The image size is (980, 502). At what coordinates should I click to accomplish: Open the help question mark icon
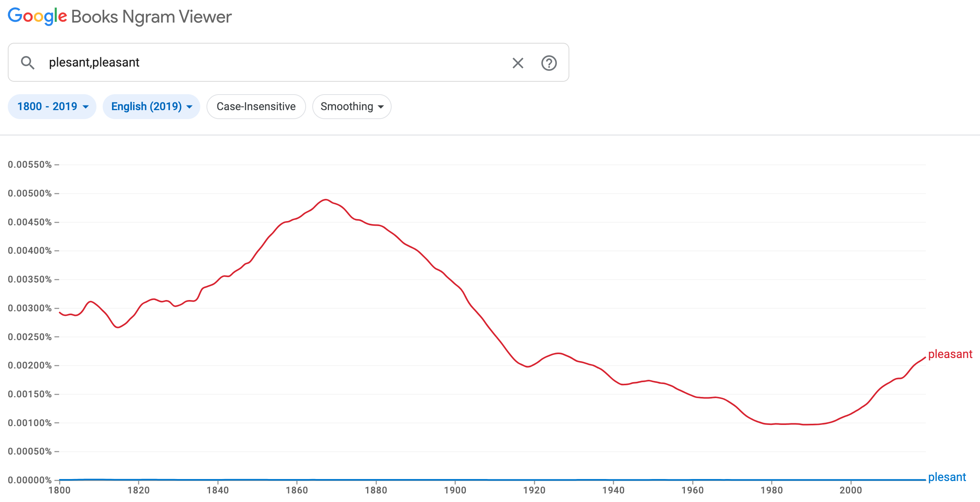pyautogui.click(x=549, y=63)
